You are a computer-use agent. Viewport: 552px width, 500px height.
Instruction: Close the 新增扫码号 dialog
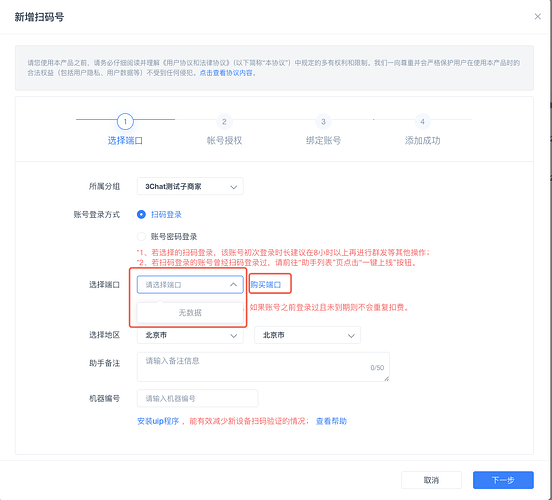(x=537, y=17)
